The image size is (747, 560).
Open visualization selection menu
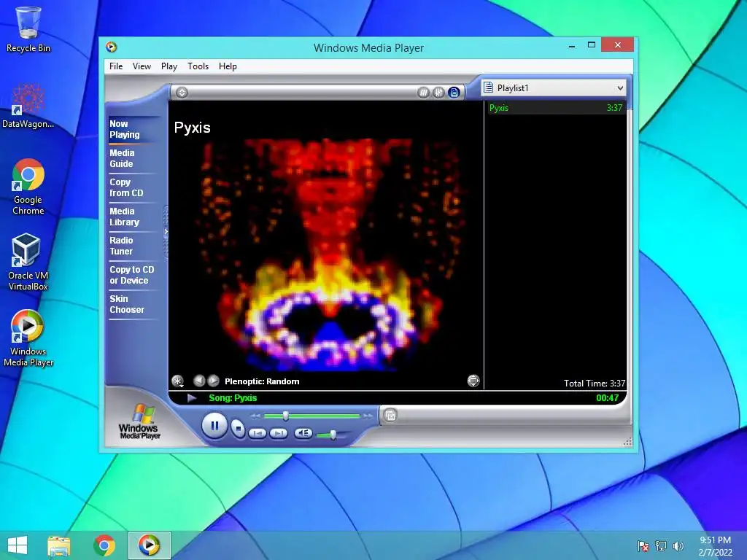[x=178, y=381]
